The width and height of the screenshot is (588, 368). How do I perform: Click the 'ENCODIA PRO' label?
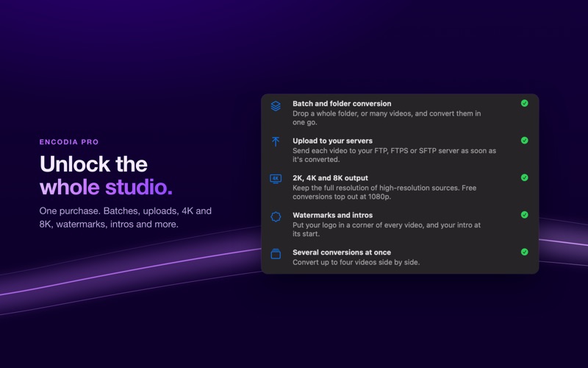(x=69, y=142)
